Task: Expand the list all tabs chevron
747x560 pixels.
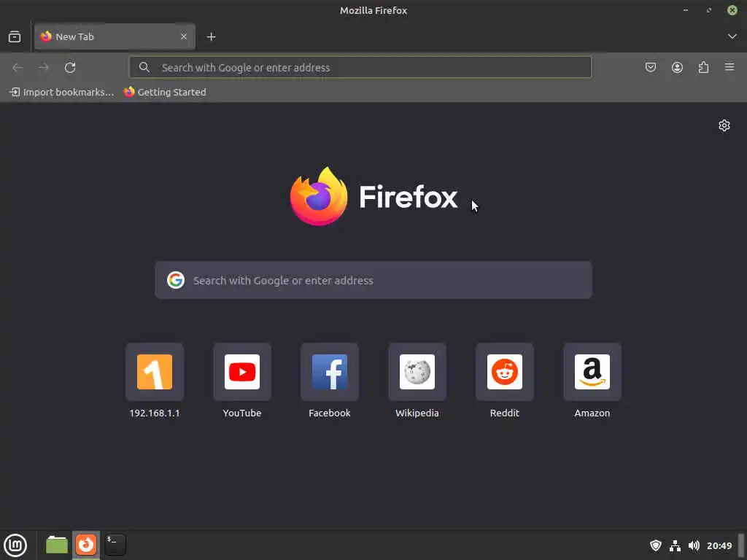Action: [x=732, y=36]
